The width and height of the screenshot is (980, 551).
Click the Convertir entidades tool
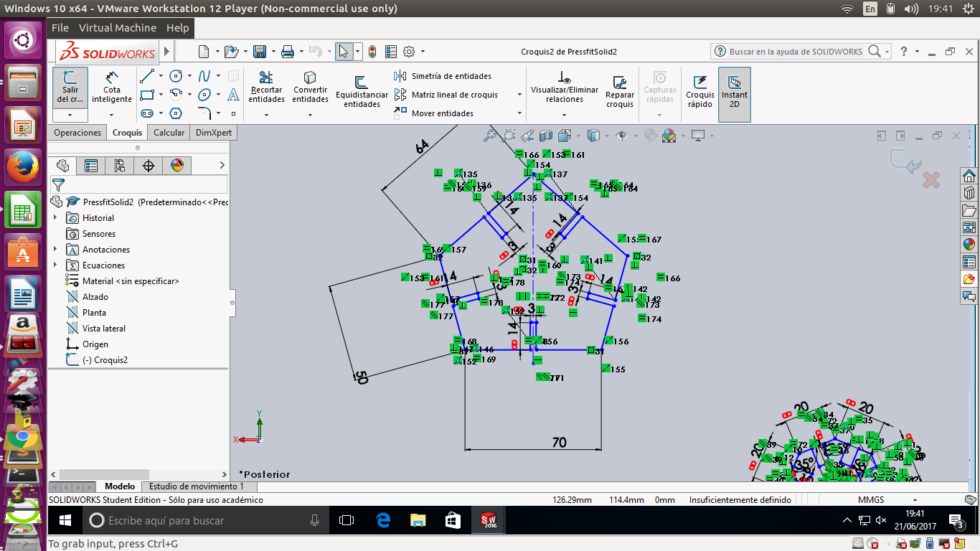[310, 88]
